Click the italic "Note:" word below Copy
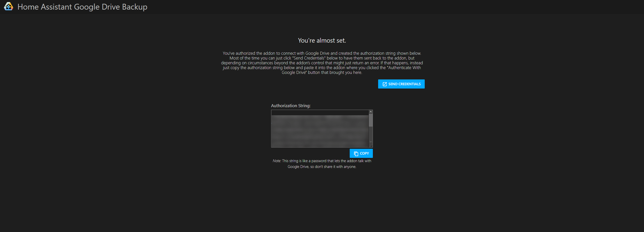 click(x=277, y=161)
